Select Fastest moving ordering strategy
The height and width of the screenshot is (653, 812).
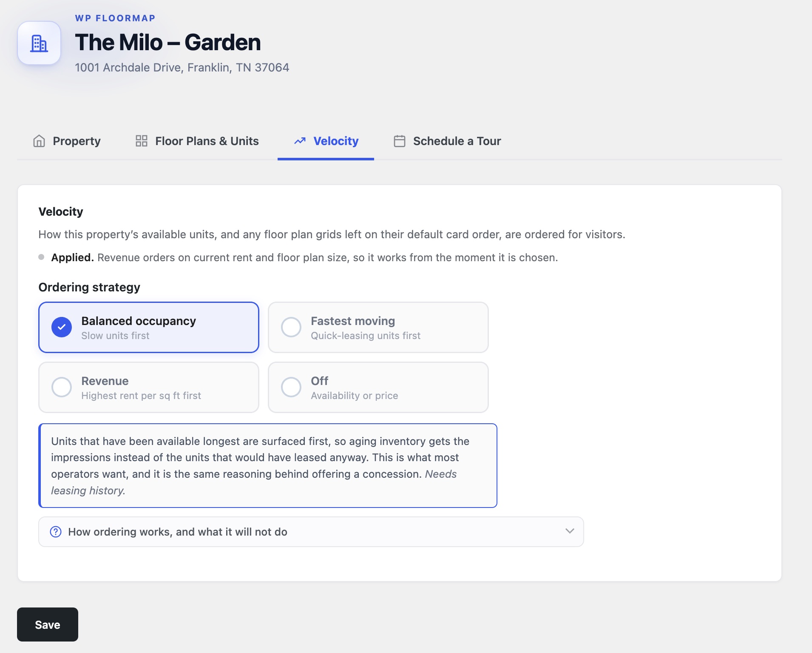pos(378,327)
